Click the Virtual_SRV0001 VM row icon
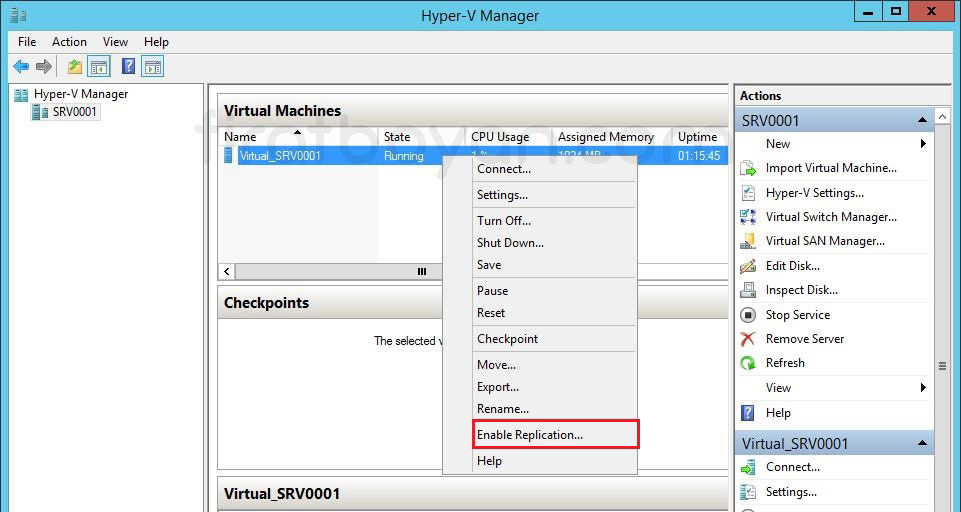The image size is (961, 512). (229, 155)
